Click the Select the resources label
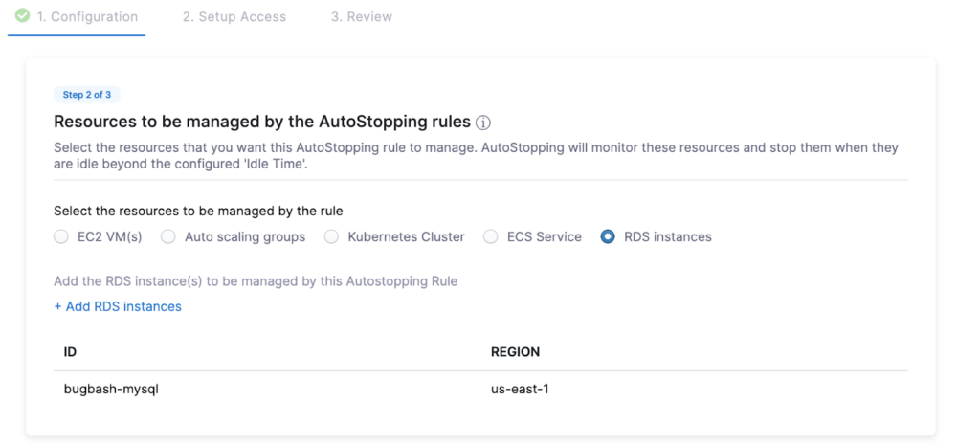The width and height of the screenshot is (980, 447). [198, 211]
